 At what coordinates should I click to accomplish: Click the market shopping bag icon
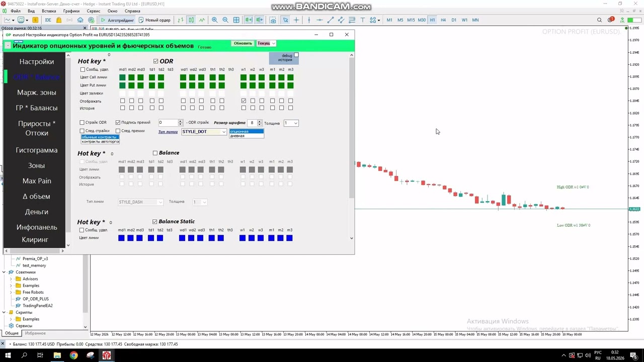click(x=59, y=20)
